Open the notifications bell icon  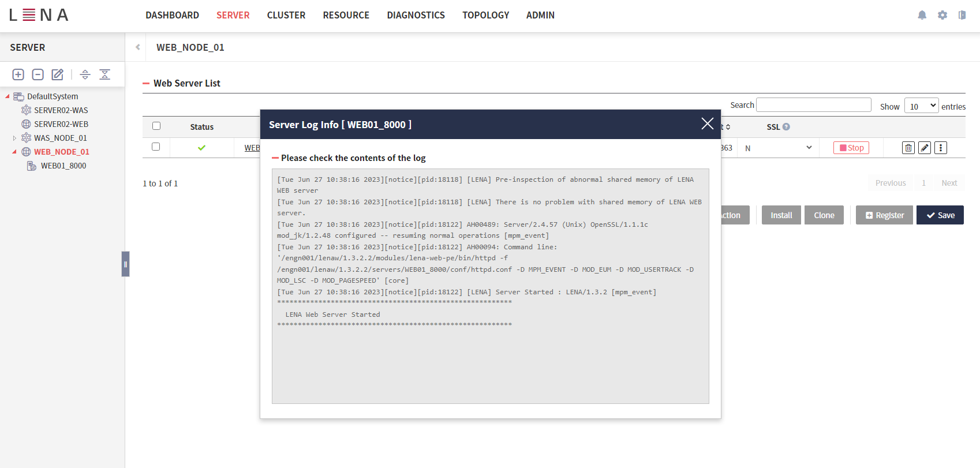(922, 15)
